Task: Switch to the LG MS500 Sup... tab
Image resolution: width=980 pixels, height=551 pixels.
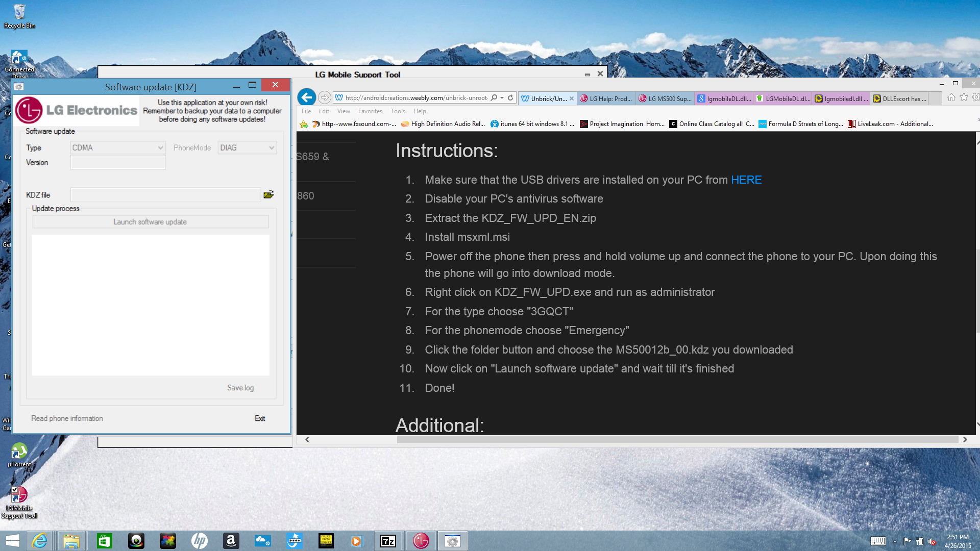Action: click(x=665, y=98)
